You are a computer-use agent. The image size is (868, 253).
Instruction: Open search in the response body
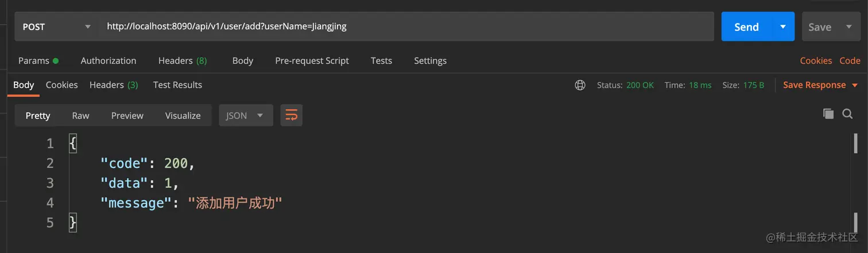tap(847, 114)
